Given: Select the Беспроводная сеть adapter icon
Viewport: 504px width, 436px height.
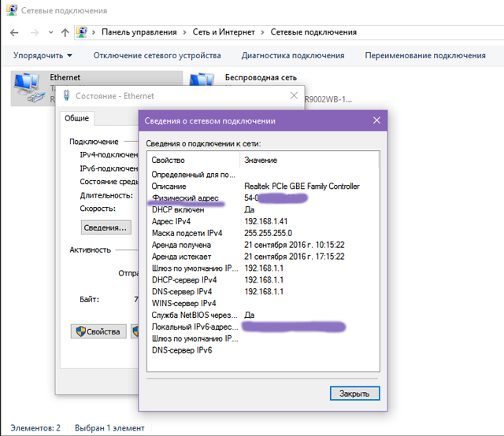Looking at the screenshot, I should coord(202,79).
